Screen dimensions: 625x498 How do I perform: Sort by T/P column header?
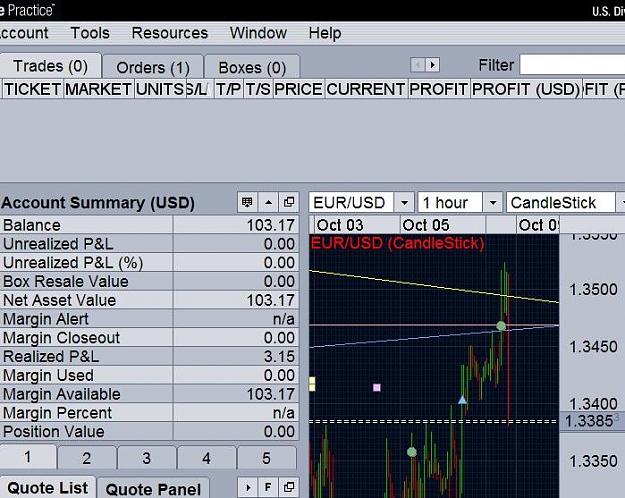pos(229,89)
